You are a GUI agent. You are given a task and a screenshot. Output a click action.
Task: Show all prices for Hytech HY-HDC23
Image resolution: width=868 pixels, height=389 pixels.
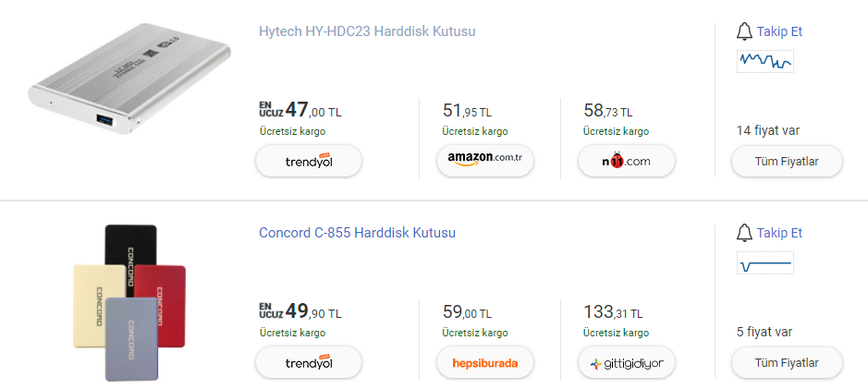click(788, 162)
